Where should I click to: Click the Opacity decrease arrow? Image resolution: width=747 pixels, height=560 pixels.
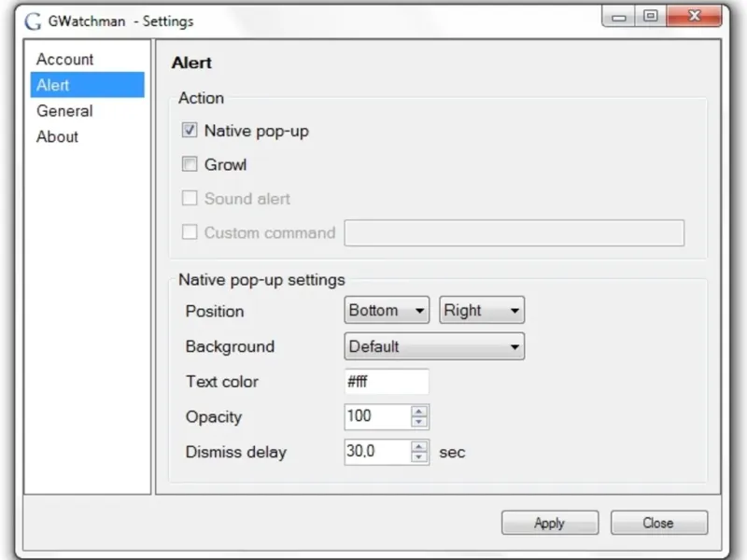419,422
